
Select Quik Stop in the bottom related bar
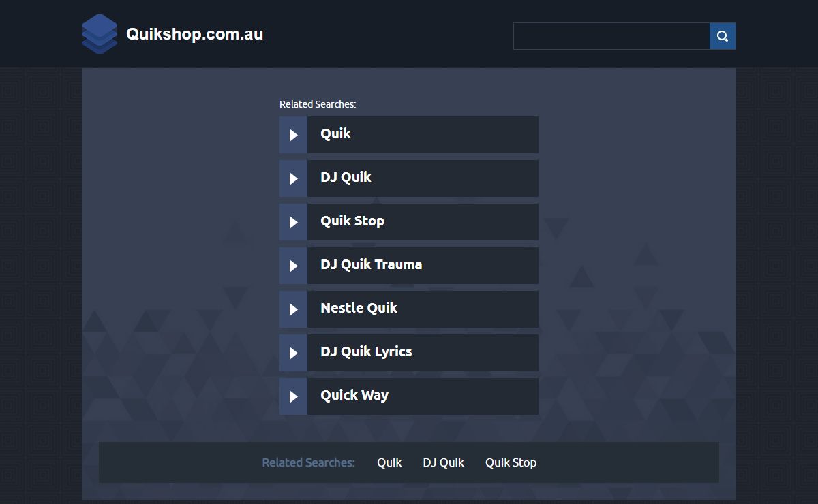click(x=511, y=462)
